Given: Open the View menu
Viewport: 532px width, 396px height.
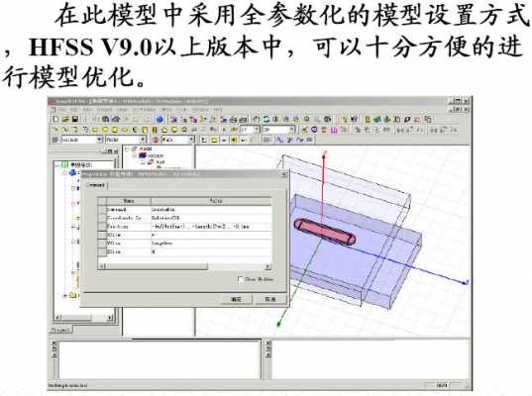Looking at the screenshot, I should tap(87, 110).
